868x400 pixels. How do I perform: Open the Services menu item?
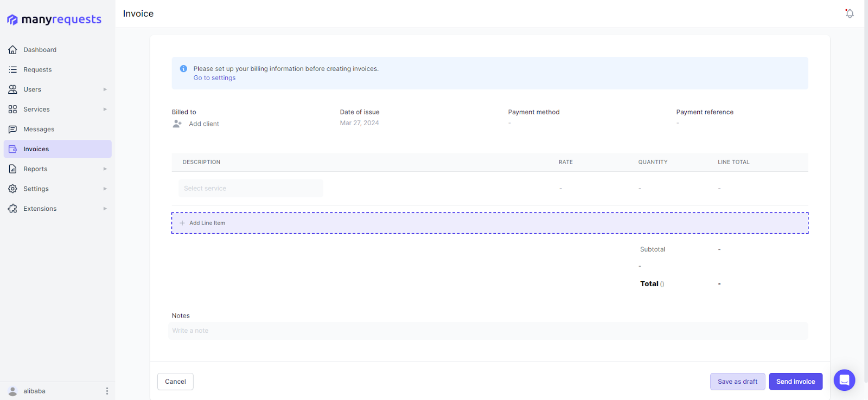58,109
